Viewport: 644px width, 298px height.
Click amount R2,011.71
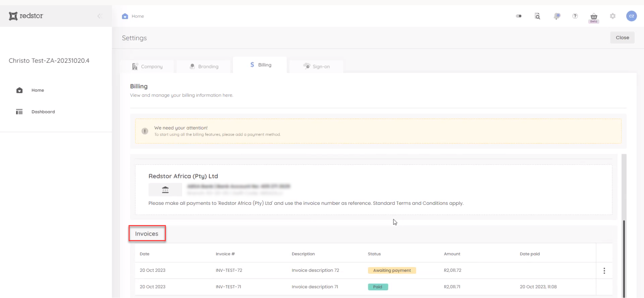point(452,287)
